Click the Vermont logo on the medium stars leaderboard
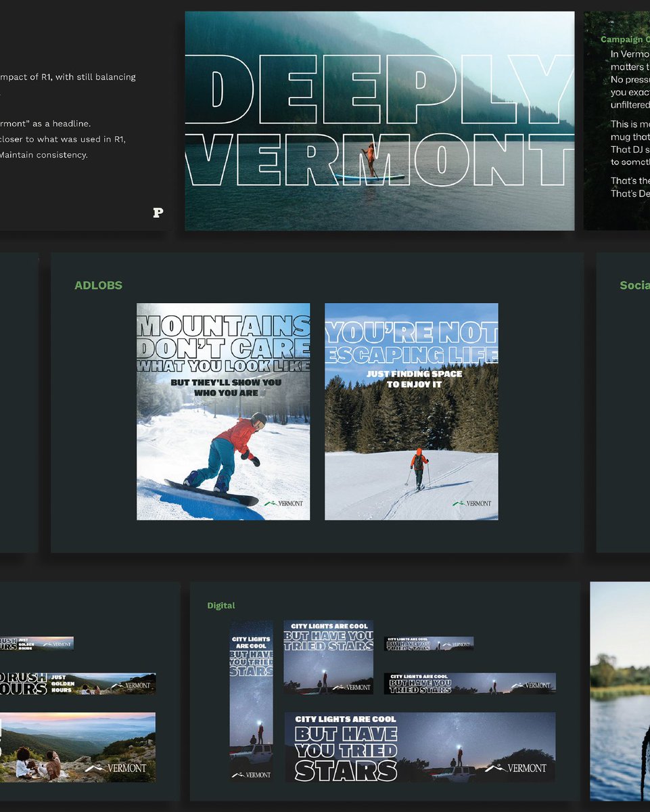650x812 pixels. click(x=531, y=685)
